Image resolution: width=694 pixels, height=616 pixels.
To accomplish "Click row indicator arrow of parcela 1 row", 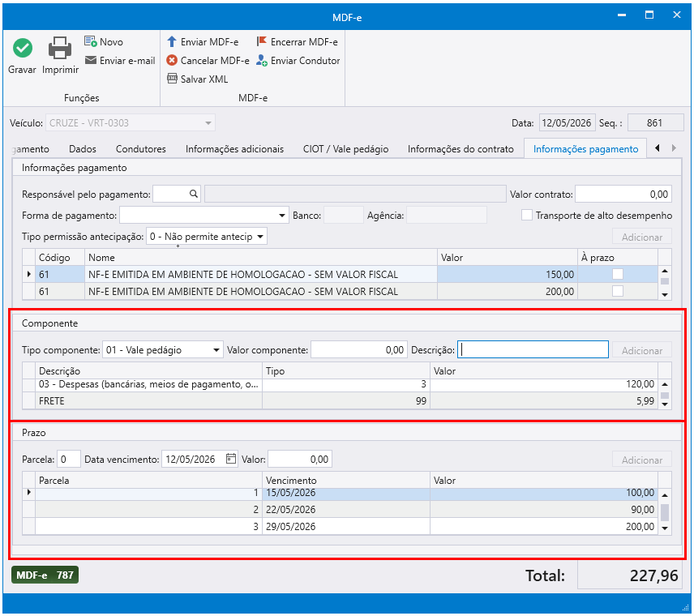I will pos(28,492).
